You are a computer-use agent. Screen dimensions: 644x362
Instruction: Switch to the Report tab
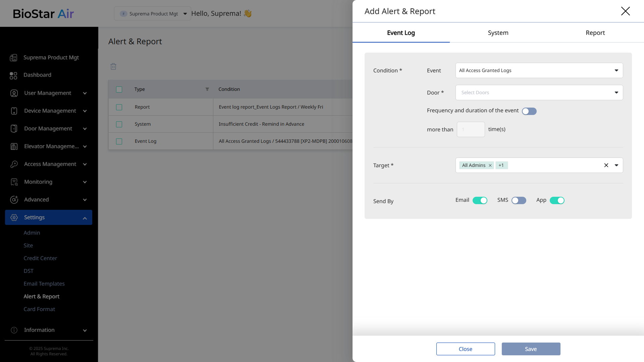pyautogui.click(x=595, y=33)
